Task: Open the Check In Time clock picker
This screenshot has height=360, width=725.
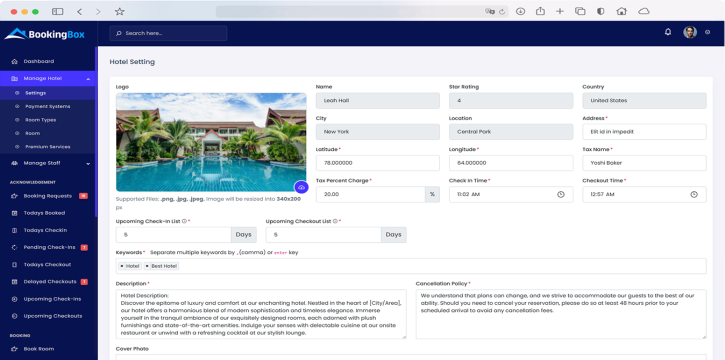Action: tap(560, 195)
